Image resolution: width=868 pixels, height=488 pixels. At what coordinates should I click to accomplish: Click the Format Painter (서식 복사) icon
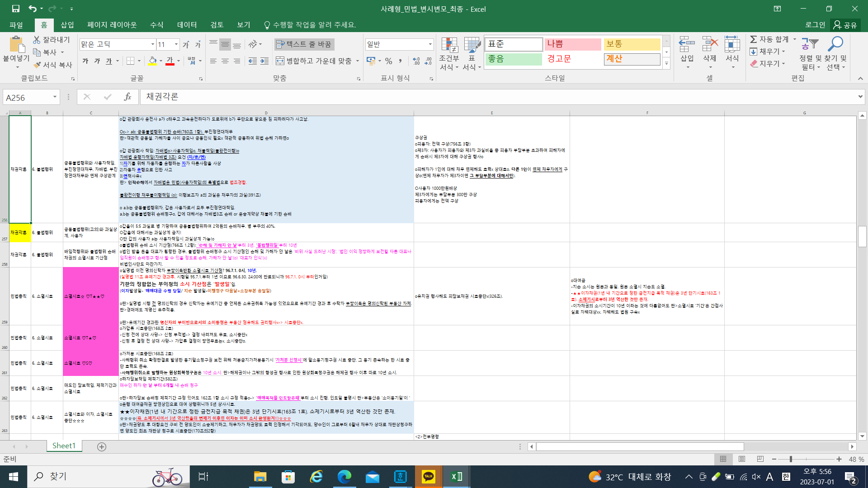click(x=38, y=65)
